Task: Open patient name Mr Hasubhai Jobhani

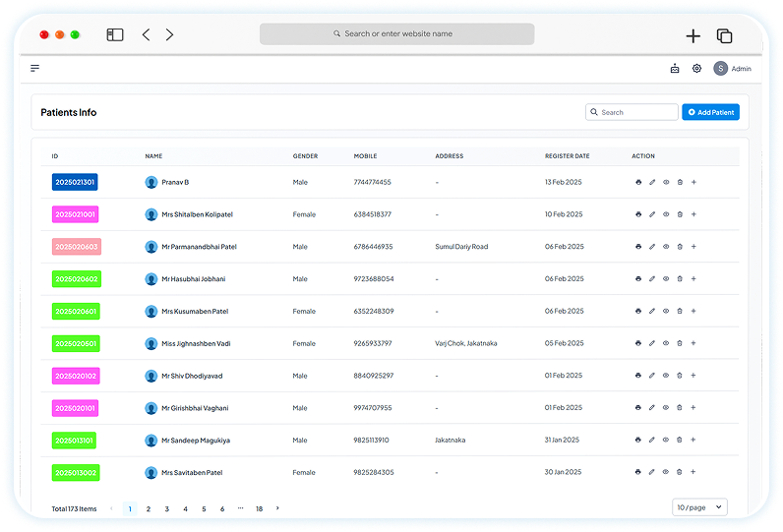Action: (193, 279)
